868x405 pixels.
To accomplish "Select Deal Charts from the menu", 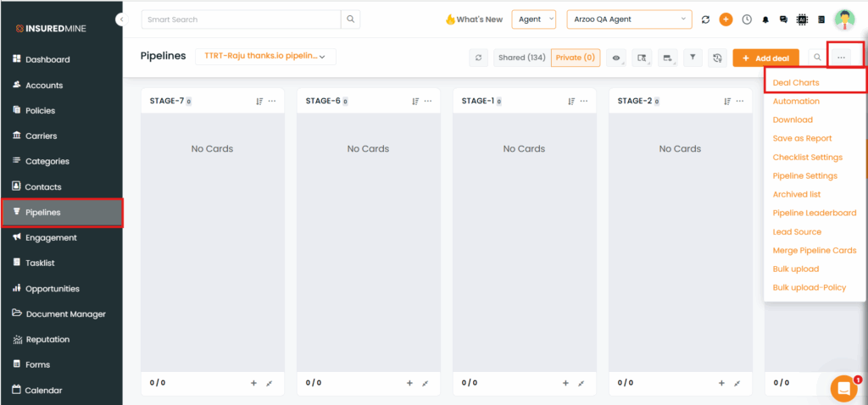I will pyautogui.click(x=796, y=82).
